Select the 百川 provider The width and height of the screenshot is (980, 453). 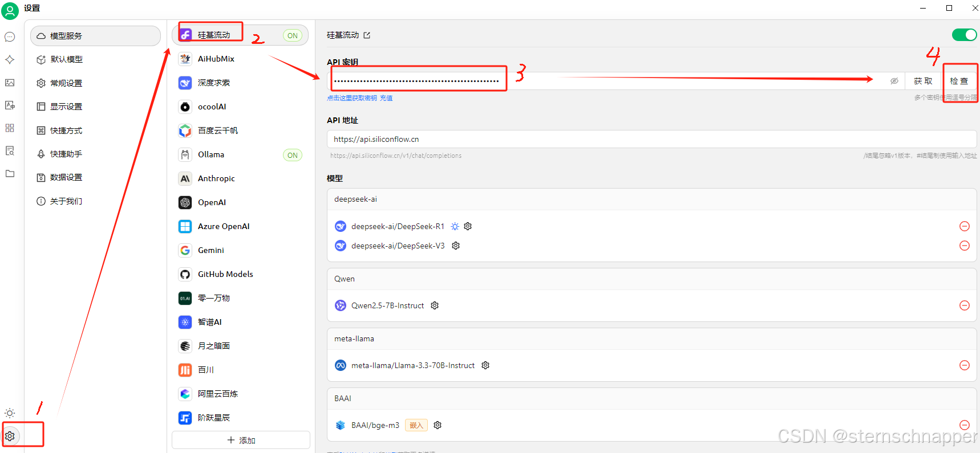240,370
